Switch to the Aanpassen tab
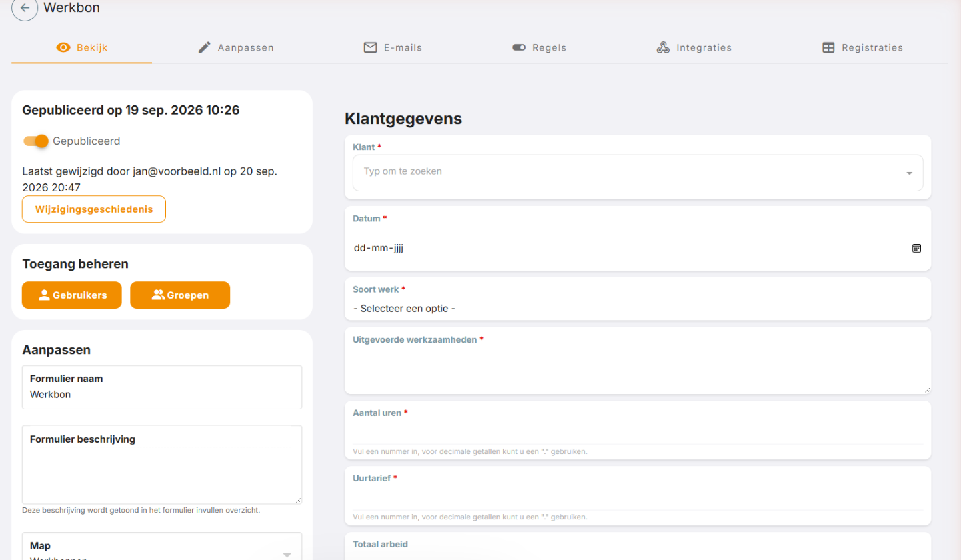Screen dimensions: 961x560 [x=236, y=47]
